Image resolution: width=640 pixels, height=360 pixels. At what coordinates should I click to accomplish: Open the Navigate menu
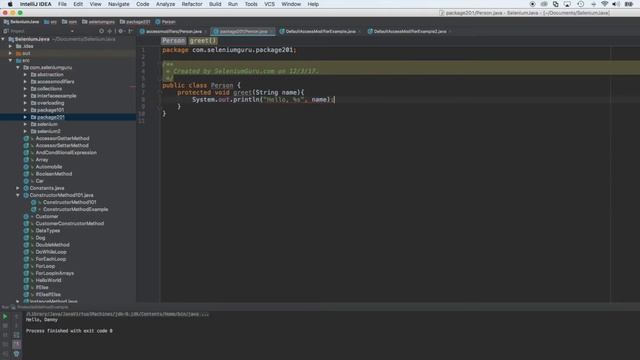point(118,4)
